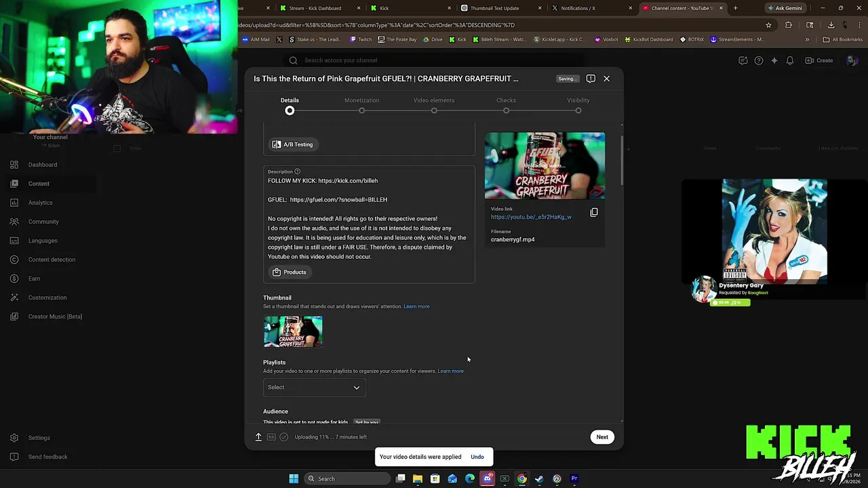The image size is (868, 488).
Task: Click The Pirate Bay bookmark
Action: pos(397,39)
